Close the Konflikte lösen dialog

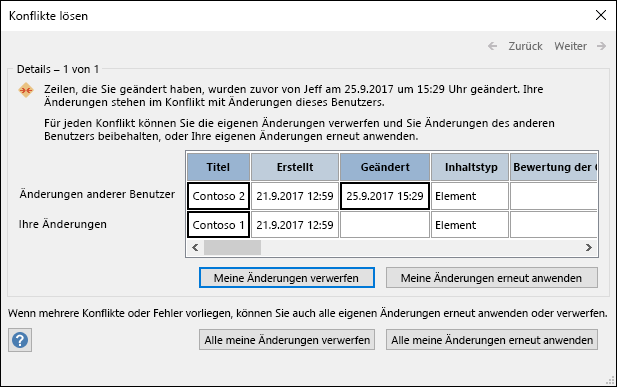601,15
